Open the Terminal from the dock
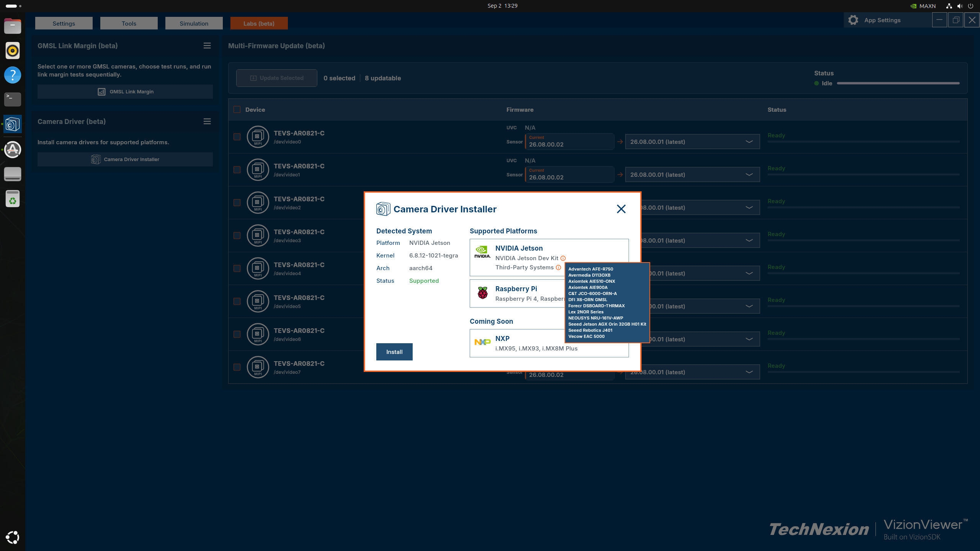Viewport: 980px width, 551px height. (13, 99)
